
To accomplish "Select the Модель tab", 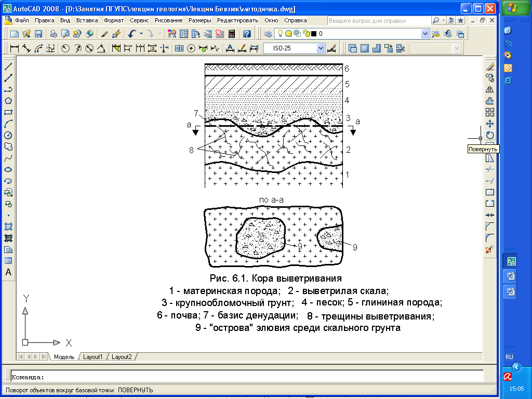I will pyautogui.click(x=64, y=357).
